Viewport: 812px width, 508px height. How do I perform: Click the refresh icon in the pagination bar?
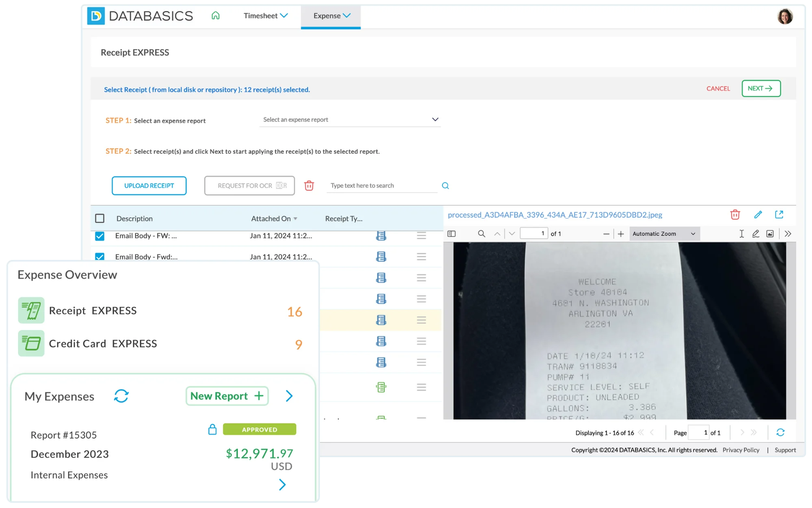780,432
